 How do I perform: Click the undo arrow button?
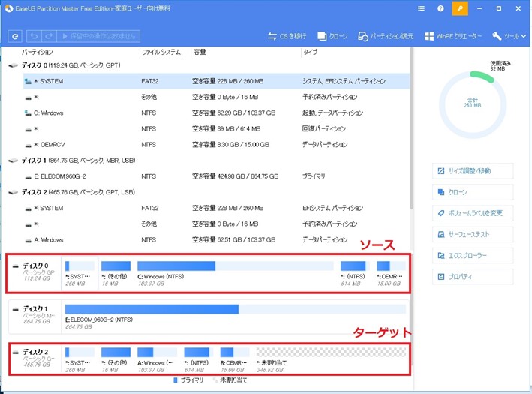point(34,36)
